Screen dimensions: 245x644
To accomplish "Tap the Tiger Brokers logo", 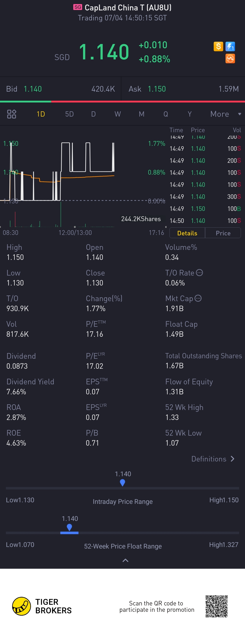I will tap(22, 606).
